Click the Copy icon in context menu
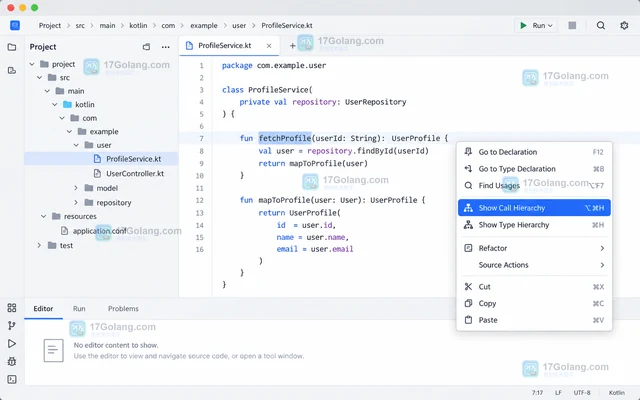640x400 pixels. tap(468, 303)
